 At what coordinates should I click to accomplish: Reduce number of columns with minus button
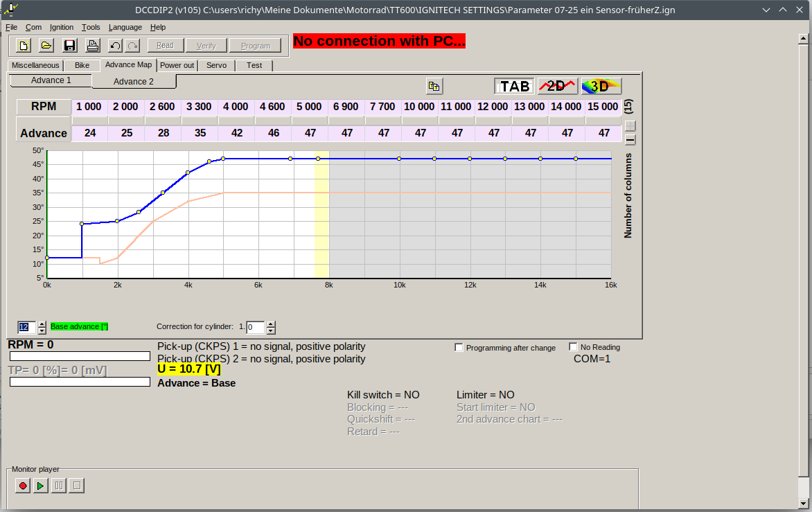[x=630, y=139]
